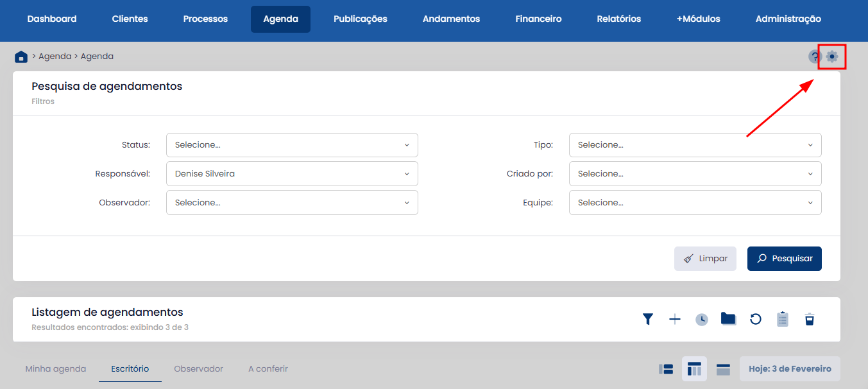Viewport: 868px width, 389px height.
Task: Add a new appointment with plus icon
Action: pos(675,319)
